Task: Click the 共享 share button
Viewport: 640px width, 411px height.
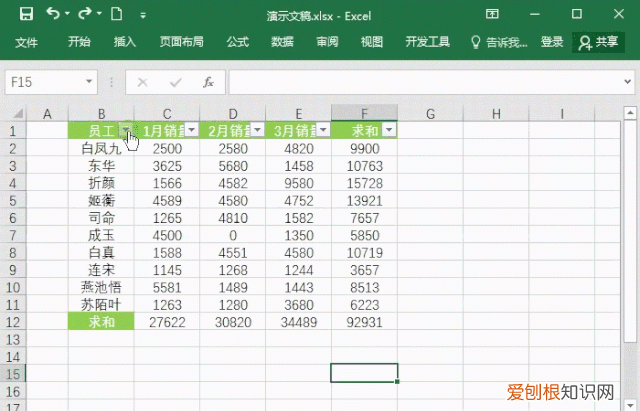Action: 598,42
